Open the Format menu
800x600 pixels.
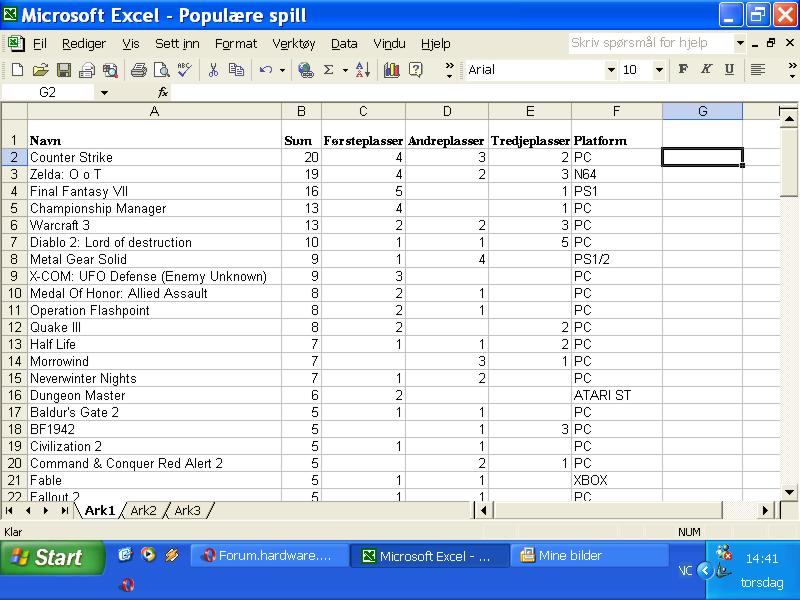tap(236, 44)
